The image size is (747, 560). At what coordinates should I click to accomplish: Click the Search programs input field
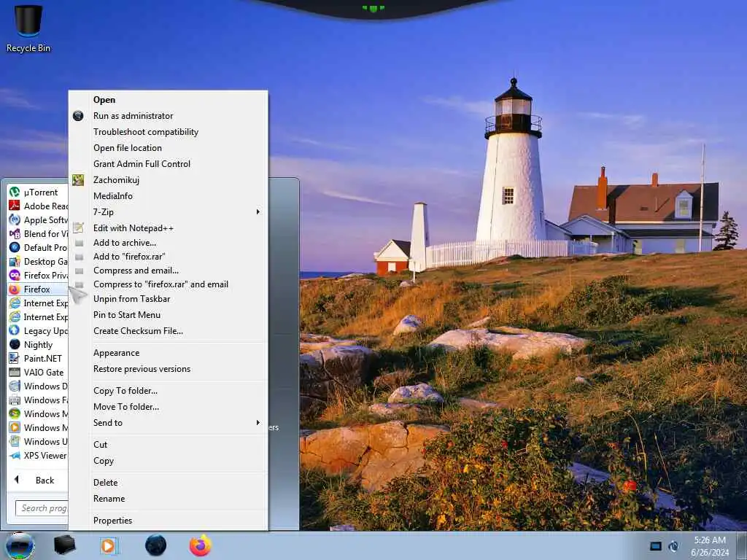pos(42,508)
